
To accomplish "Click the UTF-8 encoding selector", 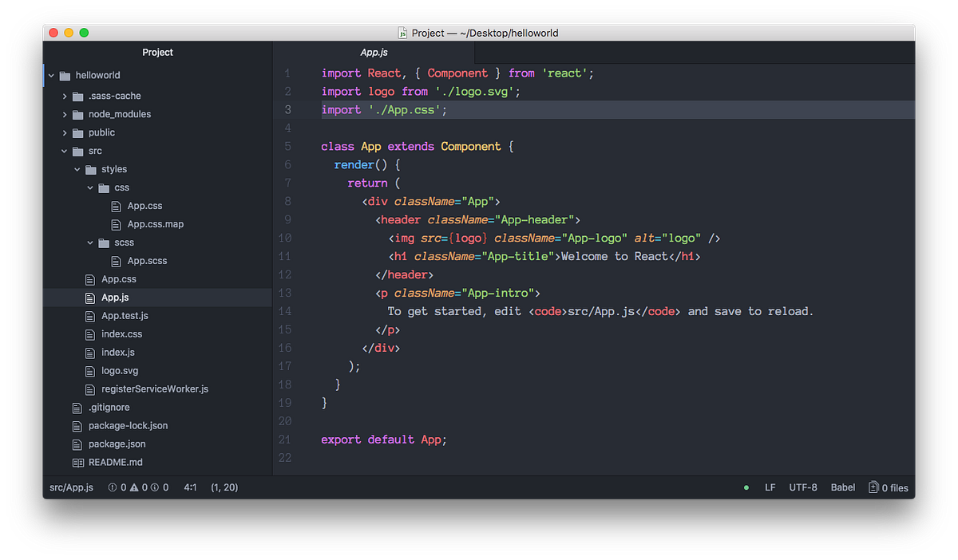I will pyautogui.click(x=803, y=487).
